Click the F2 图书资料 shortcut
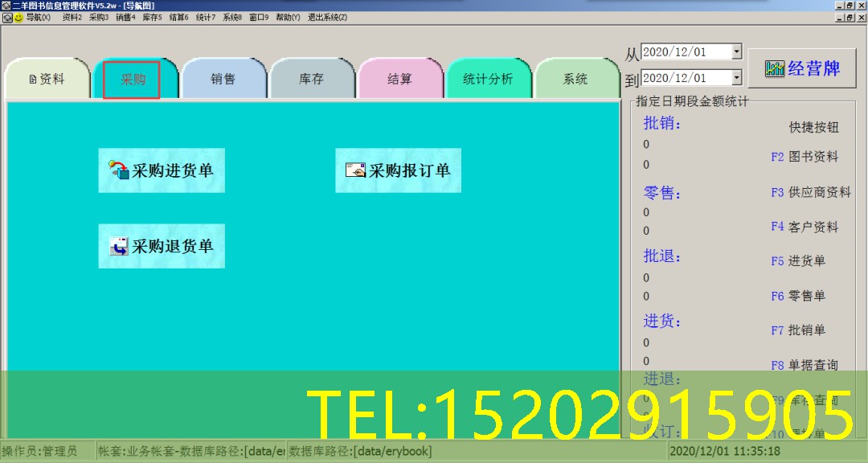The height and width of the screenshot is (463, 868). (x=805, y=157)
